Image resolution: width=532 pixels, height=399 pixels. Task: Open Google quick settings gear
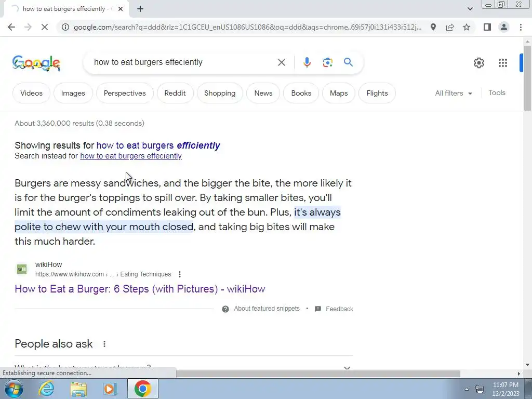(478, 63)
